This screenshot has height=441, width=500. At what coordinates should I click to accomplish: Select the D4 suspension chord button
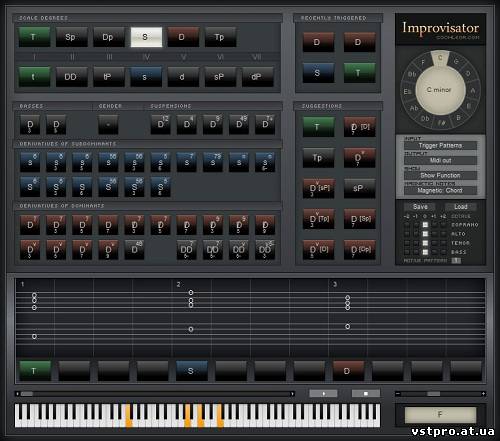coord(187,125)
